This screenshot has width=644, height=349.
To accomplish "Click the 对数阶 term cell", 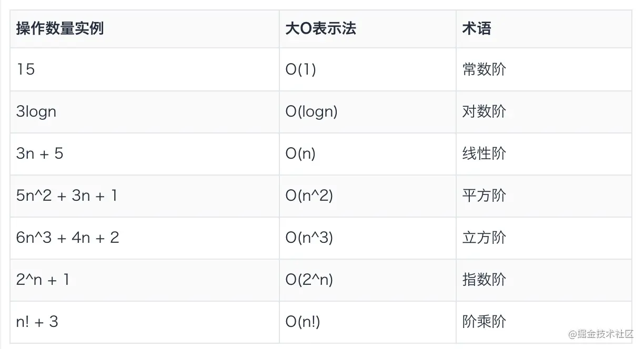I will 544,112.
